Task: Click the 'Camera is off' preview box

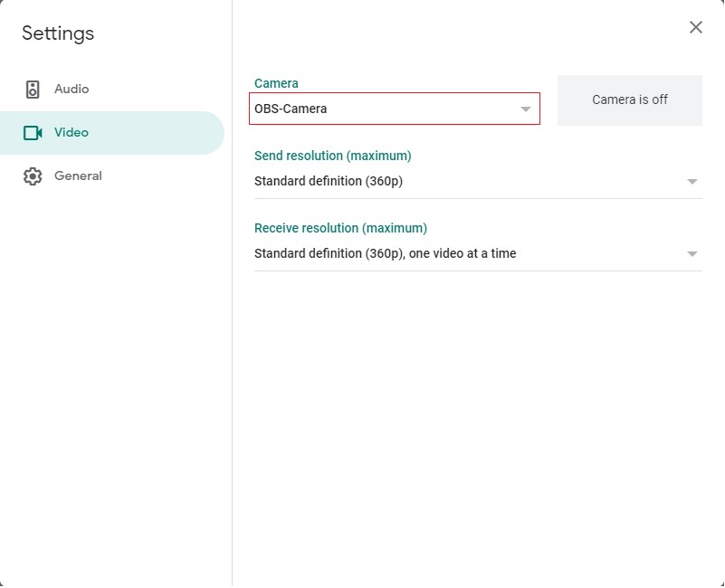Action: tap(630, 100)
